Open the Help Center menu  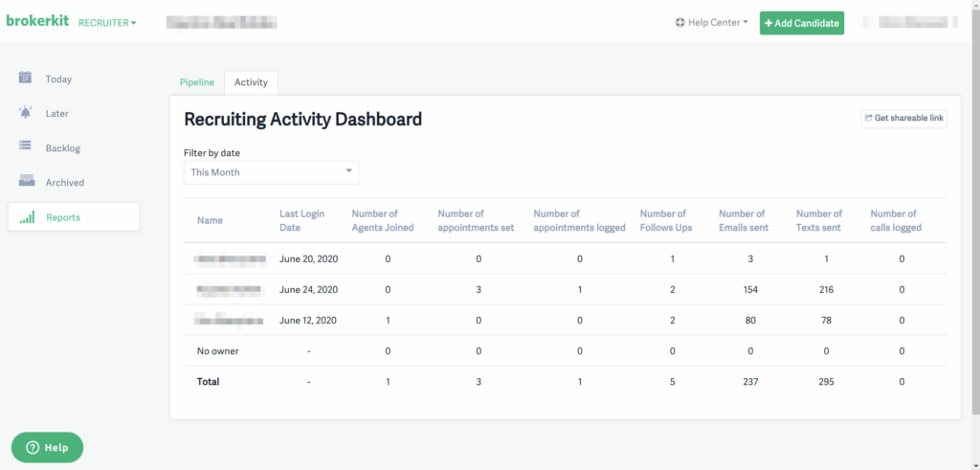(712, 23)
